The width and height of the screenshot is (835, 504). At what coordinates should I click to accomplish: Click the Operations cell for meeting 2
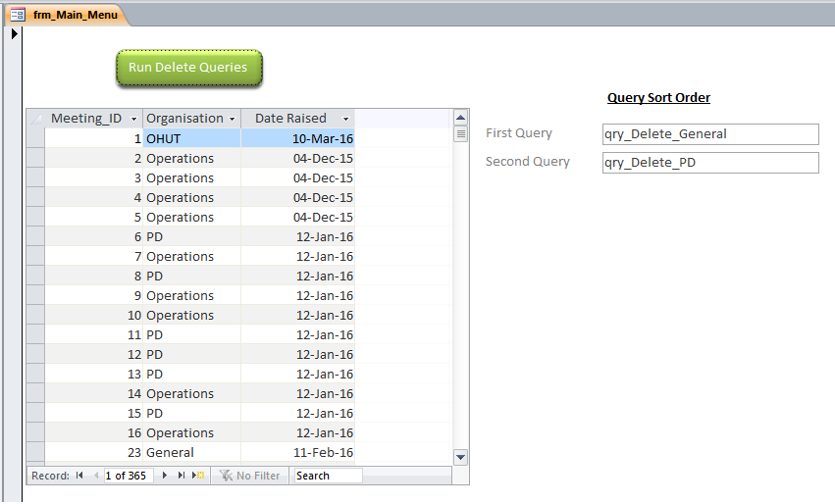(x=191, y=159)
